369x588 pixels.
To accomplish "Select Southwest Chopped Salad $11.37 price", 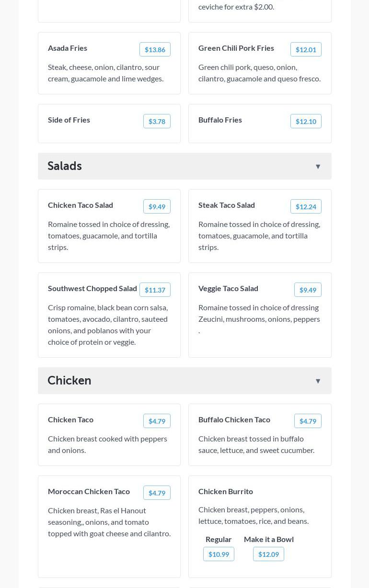I will 155,290.
